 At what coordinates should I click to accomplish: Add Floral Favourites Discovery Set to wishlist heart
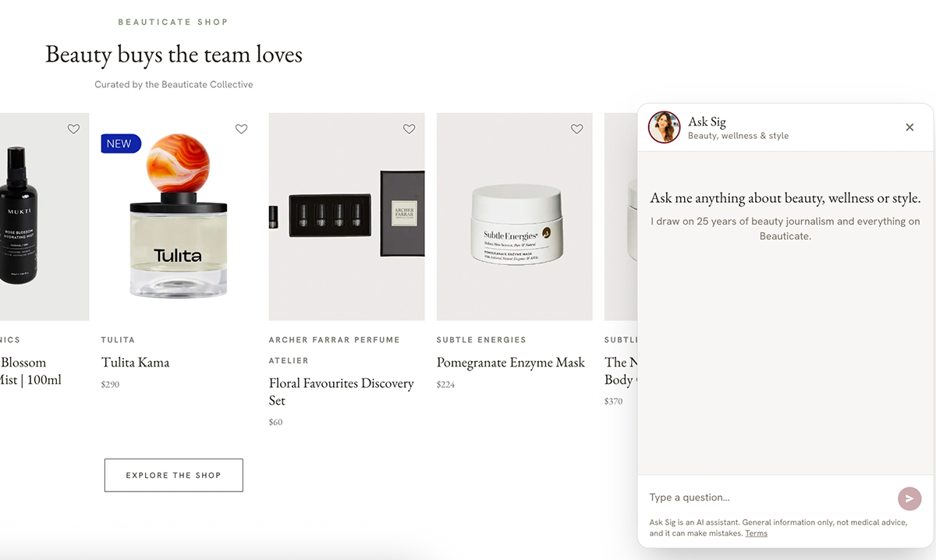[x=409, y=129]
